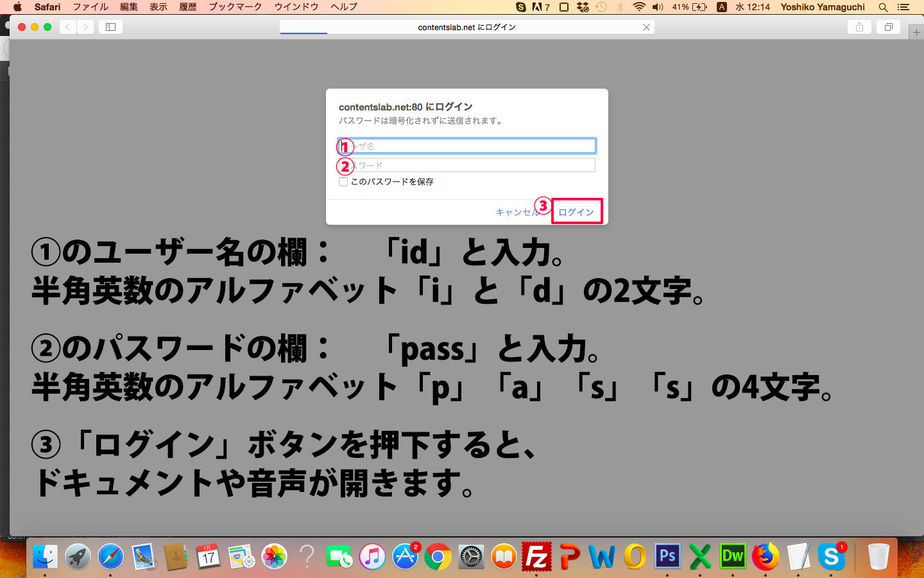Click the キャンセル button
Screen dimensions: 924x578
tap(515, 212)
